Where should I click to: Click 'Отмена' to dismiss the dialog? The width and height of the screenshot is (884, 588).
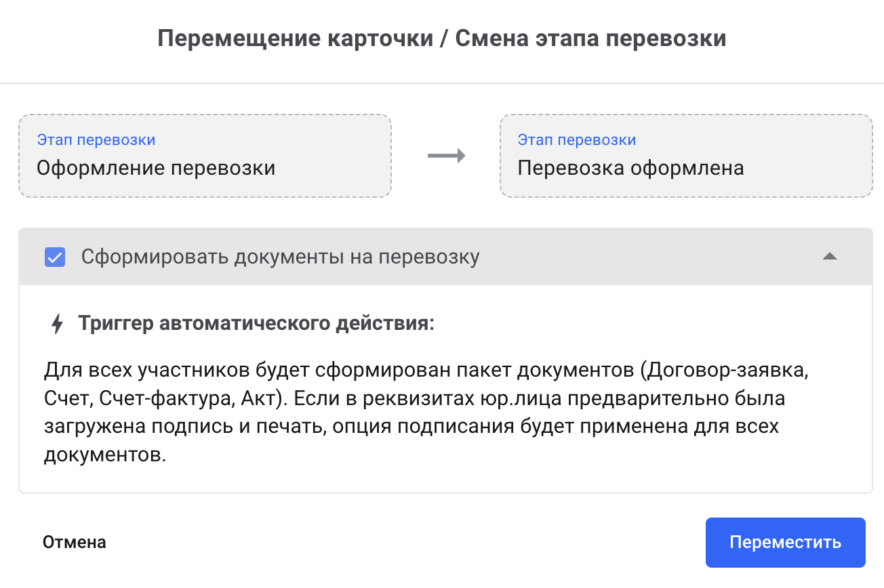point(74,542)
